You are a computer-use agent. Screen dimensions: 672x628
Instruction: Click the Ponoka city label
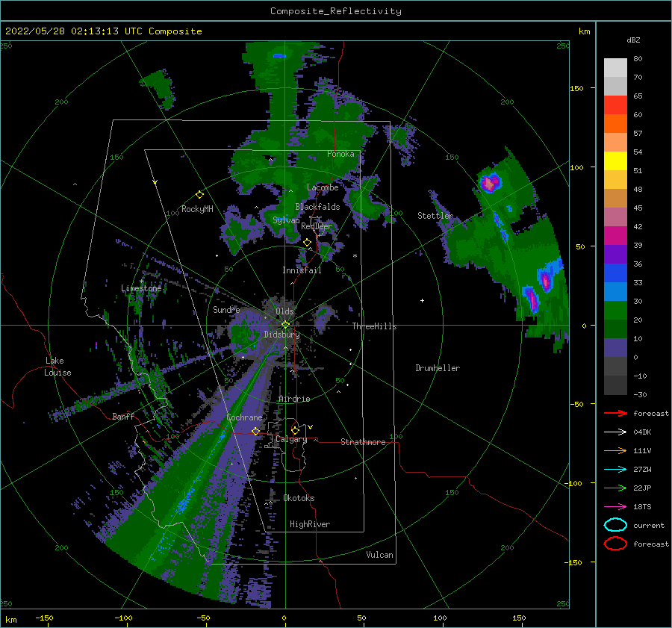[340, 154]
